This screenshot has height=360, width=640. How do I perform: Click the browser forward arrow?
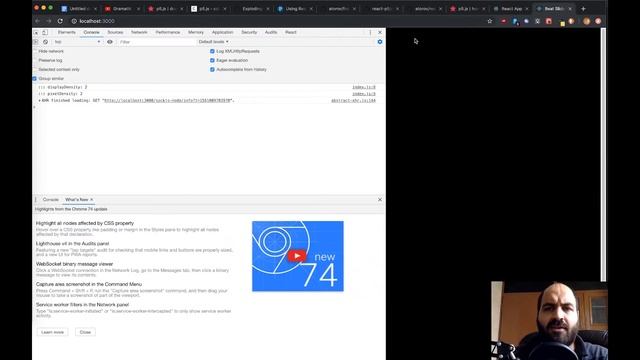[49, 21]
